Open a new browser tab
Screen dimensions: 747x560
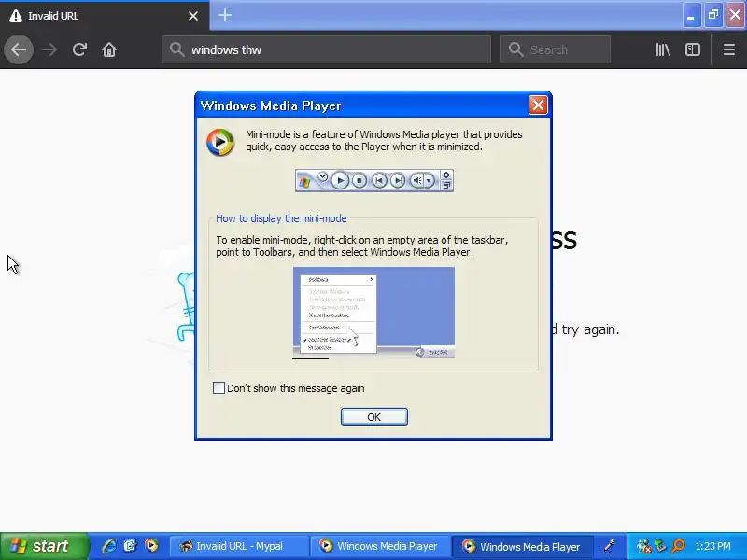(x=225, y=16)
